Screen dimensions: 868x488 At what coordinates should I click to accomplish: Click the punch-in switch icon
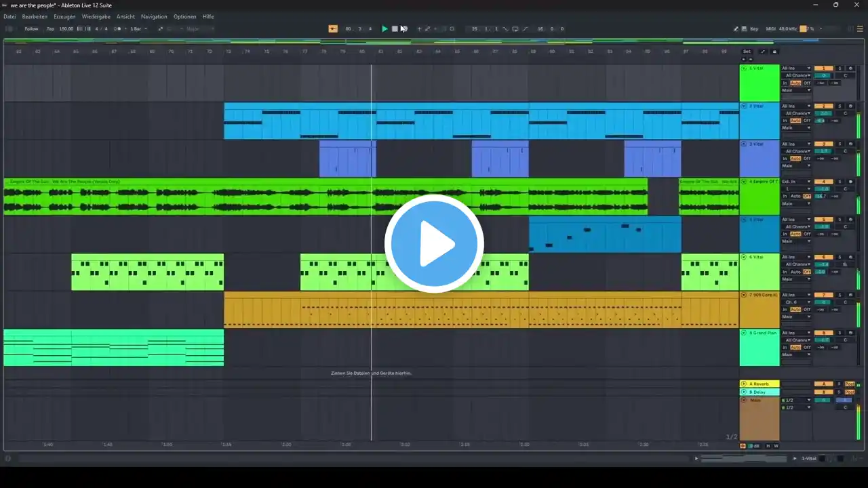click(x=505, y=29)
